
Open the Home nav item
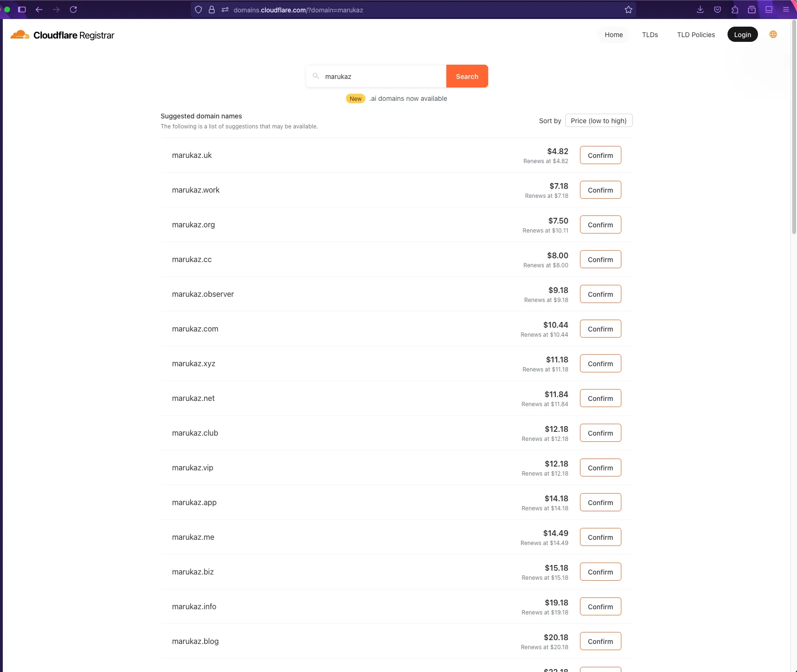point(614,35)
